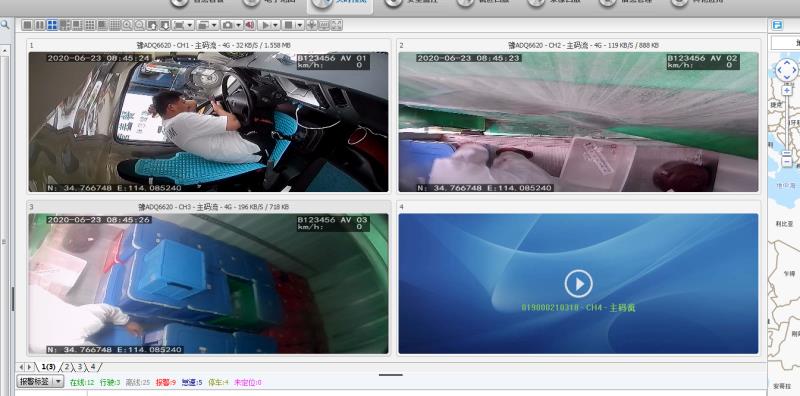Click the 报警:9 alarm count link
Viewport: 800px width, 396px height.
tap(166, 382)
